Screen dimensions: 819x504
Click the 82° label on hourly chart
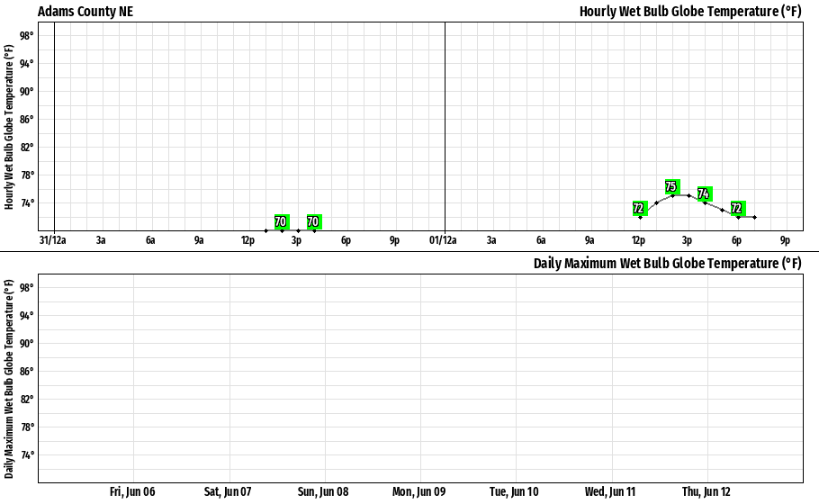[27, 147]
